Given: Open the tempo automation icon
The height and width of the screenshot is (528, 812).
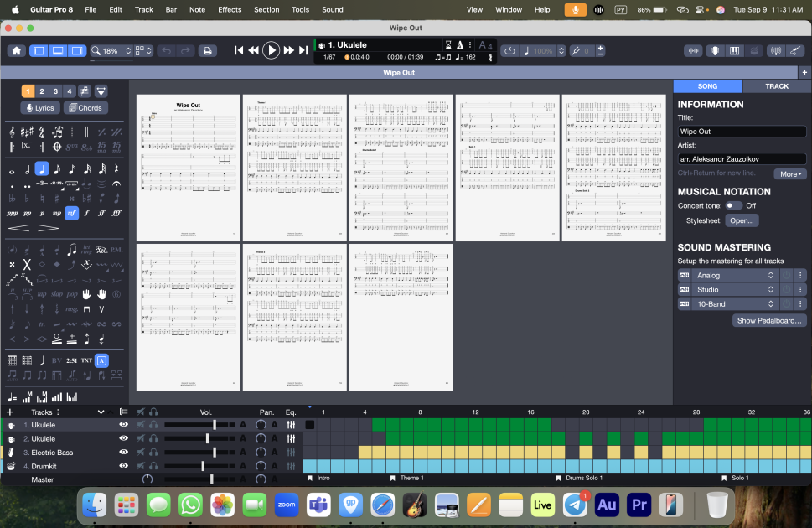Looking at the screenshot, I should [x=12, y=397].
